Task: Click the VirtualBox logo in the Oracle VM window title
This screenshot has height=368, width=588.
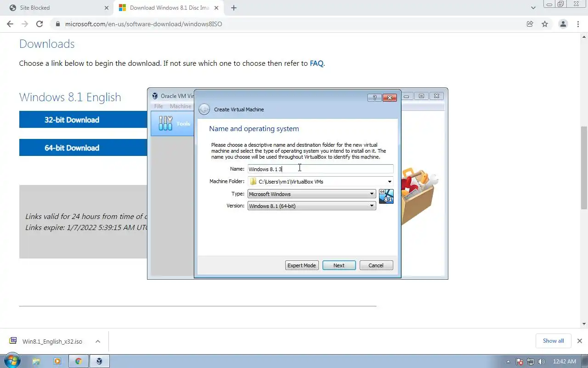Action: coord(155,96)
